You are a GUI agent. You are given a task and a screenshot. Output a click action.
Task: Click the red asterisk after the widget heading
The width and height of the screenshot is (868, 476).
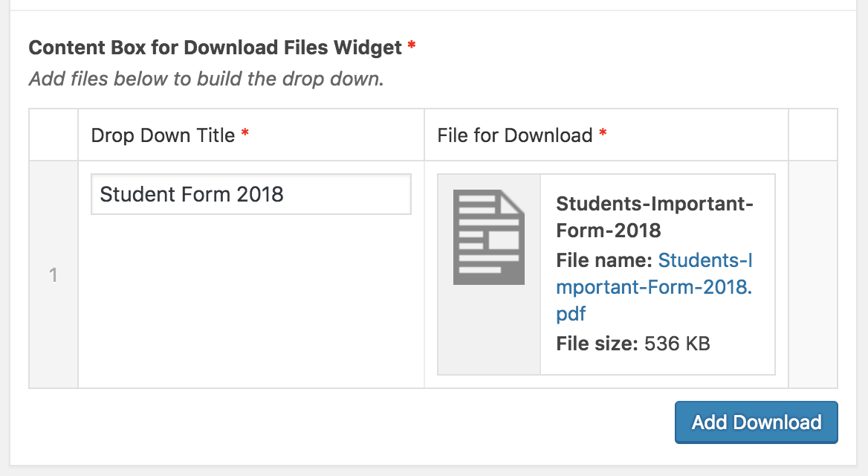pos(411,45)
